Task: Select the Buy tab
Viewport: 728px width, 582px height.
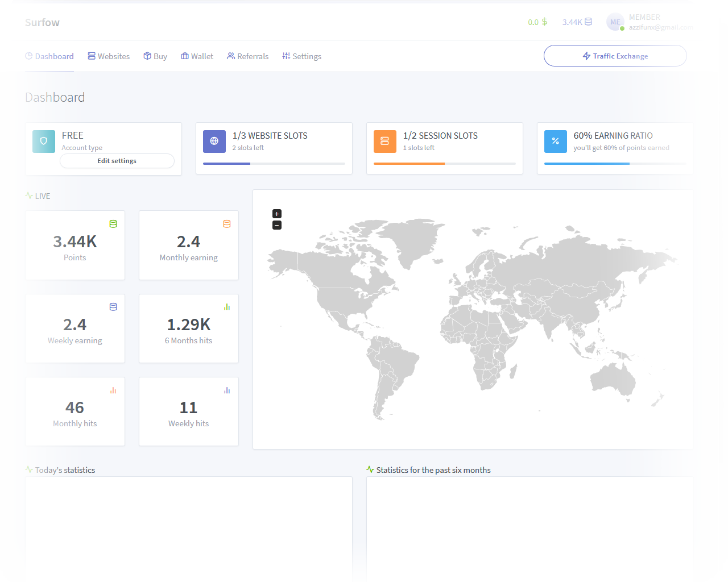Action: (155, 56)
